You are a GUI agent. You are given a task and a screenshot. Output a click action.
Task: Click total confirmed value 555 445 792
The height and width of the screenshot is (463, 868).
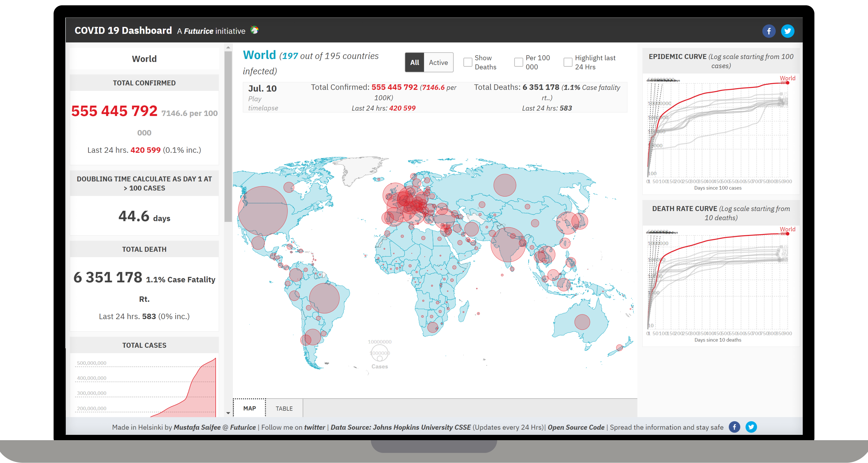click(x=114, y=111)
